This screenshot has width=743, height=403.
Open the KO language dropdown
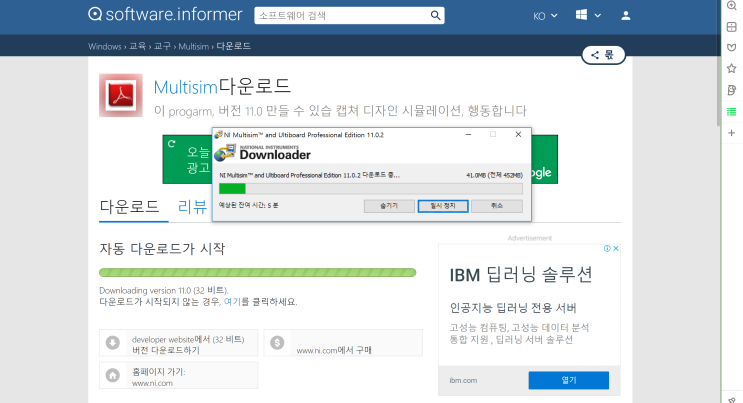pyautogui.click(x=545, y=16)
